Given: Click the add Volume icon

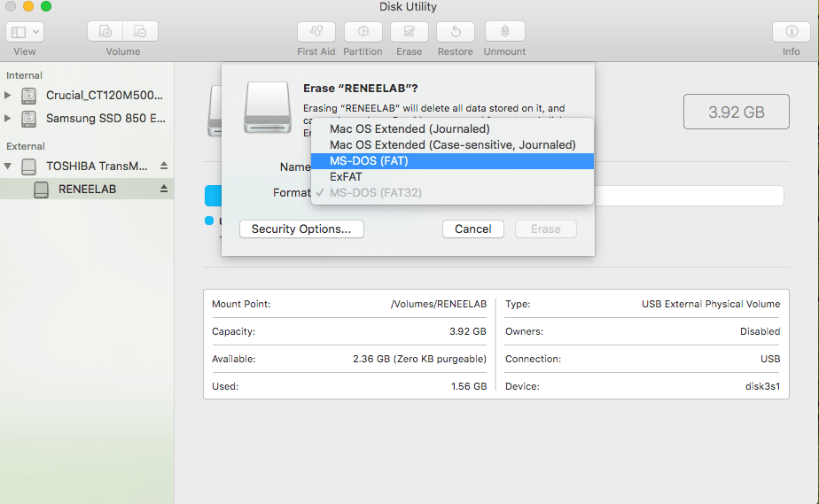Looking at the screenshot, I should coord(105,32).
